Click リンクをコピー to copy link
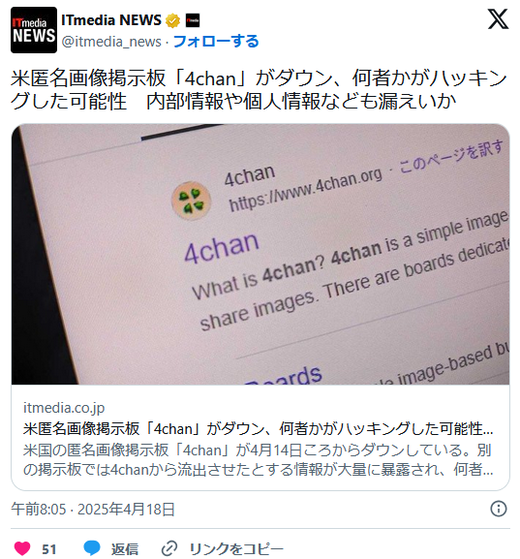 pos(236,549)
